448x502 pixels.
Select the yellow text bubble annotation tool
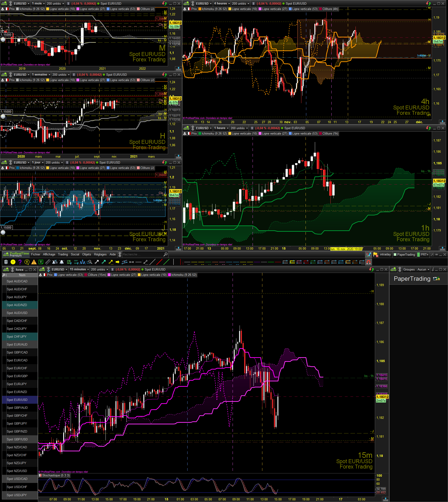[27, 262]
